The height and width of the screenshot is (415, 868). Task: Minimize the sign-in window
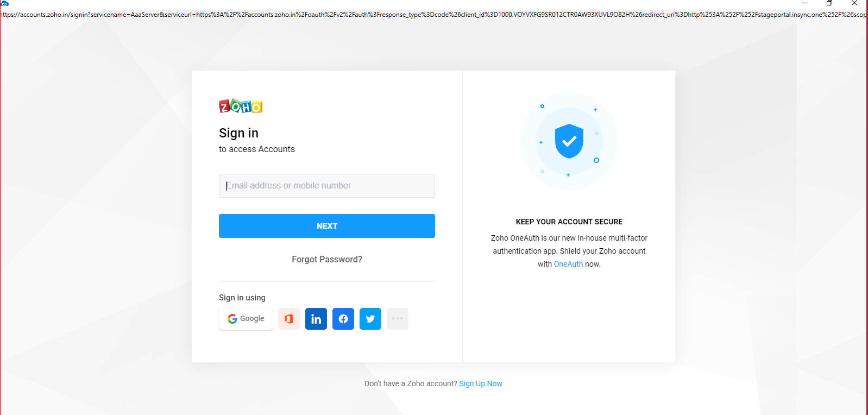pos(805,3)
